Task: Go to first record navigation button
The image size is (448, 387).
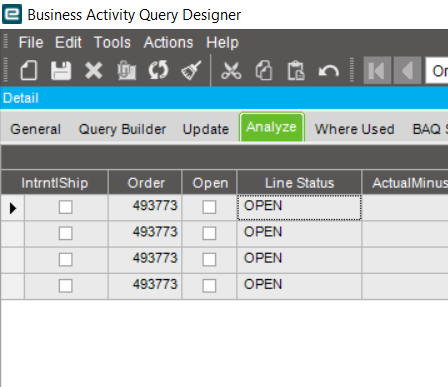Action: pos(377,71)
